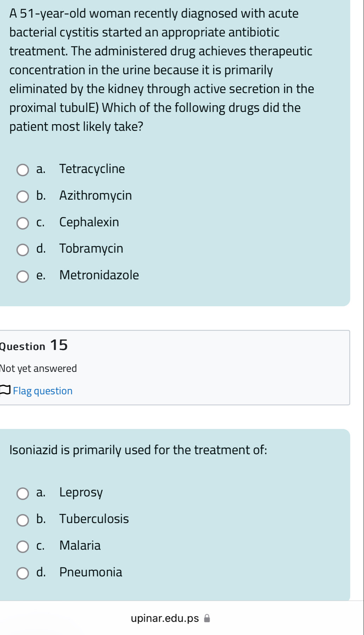
Task: Select the Tetracycline answer option
Action: pos(23,170)
